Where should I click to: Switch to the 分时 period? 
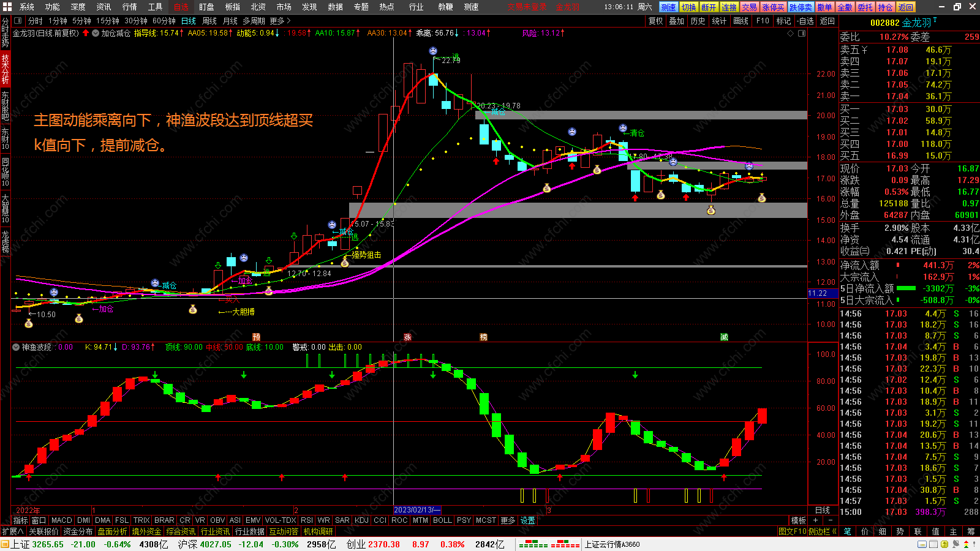pyautogui.click(x=36, y=21)
